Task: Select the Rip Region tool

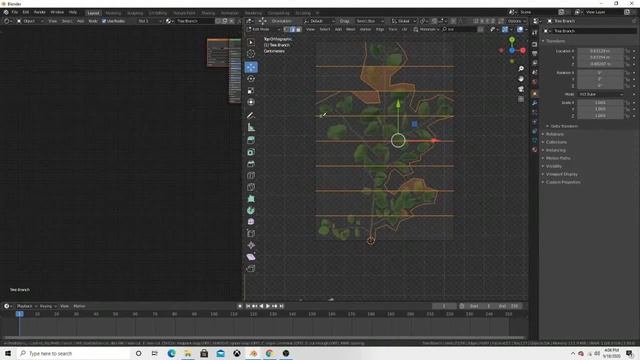Action: [251, 268]
